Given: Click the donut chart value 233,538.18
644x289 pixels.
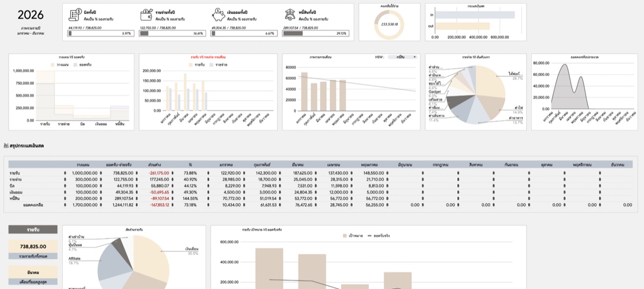Looking at the screenshot, I should coord(389,24).
